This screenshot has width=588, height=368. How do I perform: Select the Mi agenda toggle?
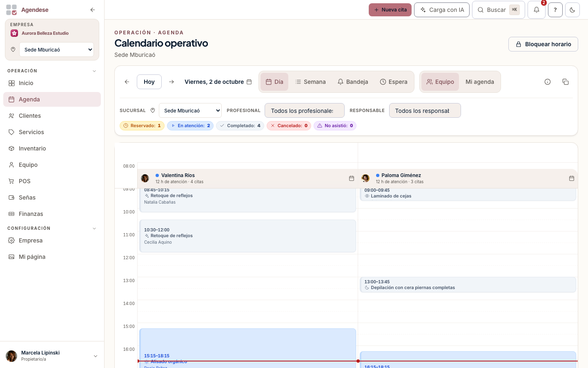[x=480, y=82]
